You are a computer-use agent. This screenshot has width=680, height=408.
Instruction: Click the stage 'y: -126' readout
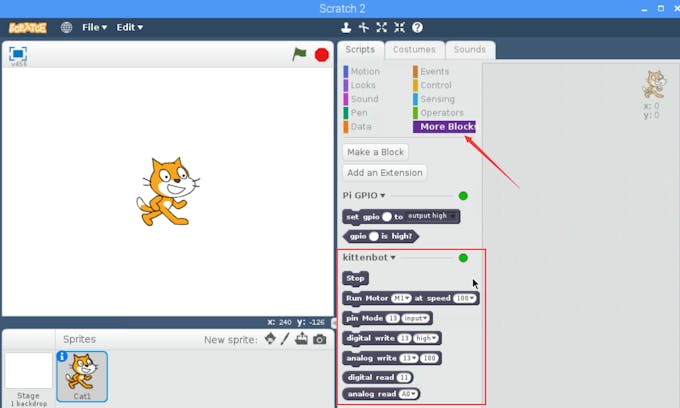tap(311, 322)
